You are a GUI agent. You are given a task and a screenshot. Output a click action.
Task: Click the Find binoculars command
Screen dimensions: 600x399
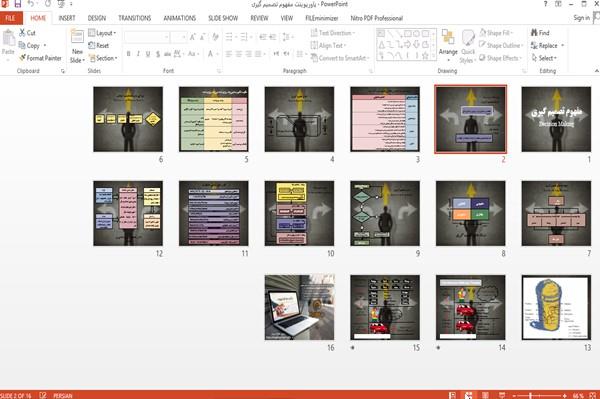[540, 33]
